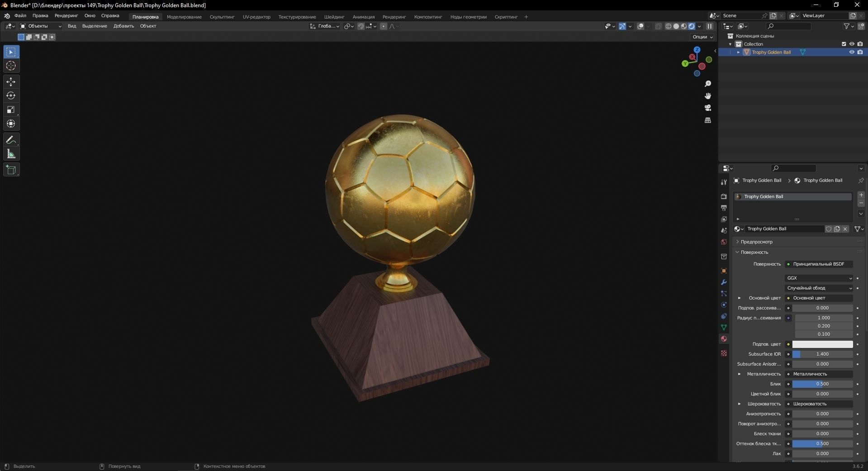The height and width of the screenshot is (471, 868).
Task: Open the Окно menu
Action: pos(90,16)
